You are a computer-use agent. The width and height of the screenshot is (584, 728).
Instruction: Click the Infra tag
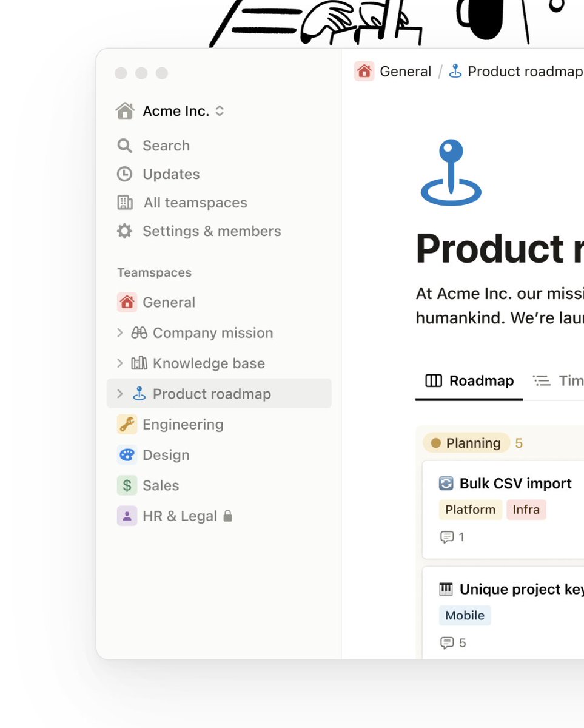click(526, 510)
